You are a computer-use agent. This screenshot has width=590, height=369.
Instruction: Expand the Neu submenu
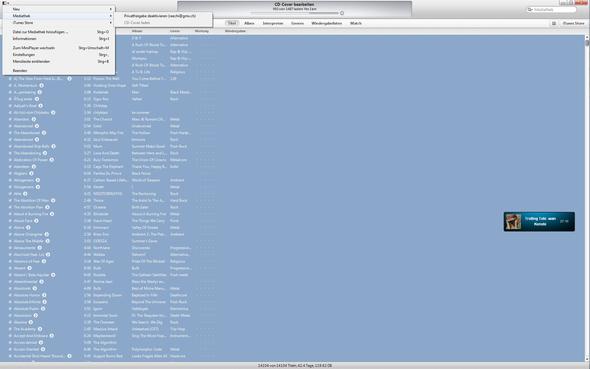(x=59, y=9)
